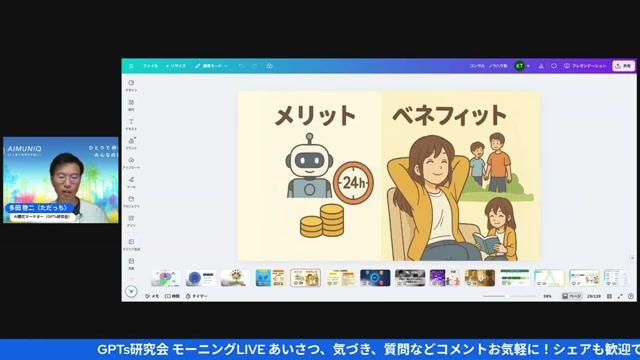The image size is (640, 360).
Task: Click the zoom percentage value
Action: click(x=547, y=296)
